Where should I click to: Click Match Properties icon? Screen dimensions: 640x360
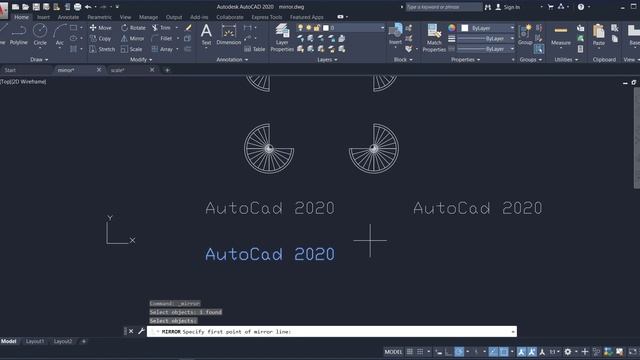click(434, 38)
